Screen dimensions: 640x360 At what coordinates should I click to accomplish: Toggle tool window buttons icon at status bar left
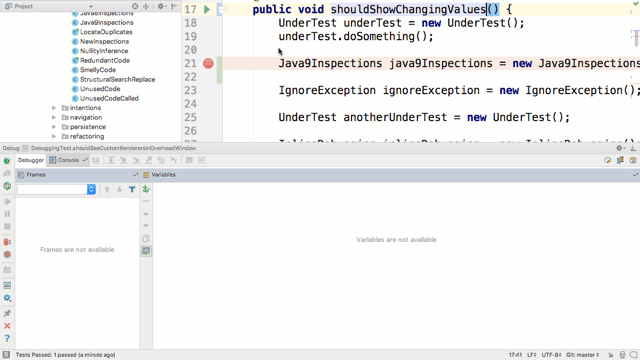[6, 355]
